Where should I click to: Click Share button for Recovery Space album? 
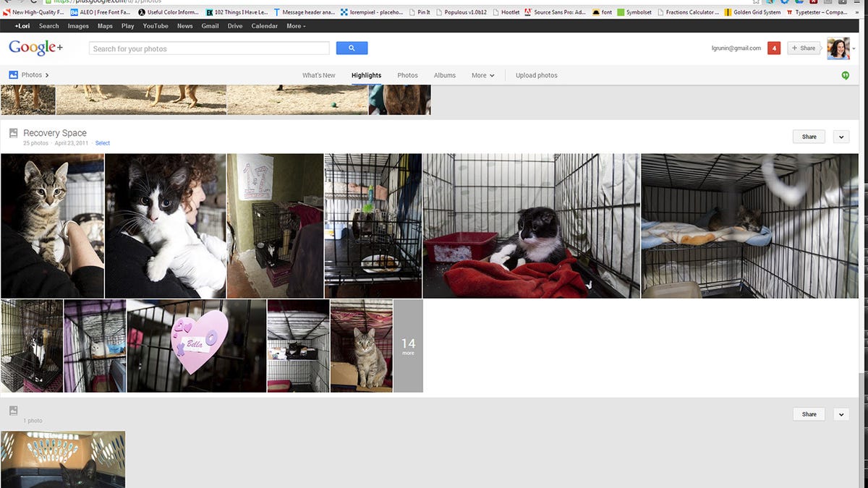(809, 137)
